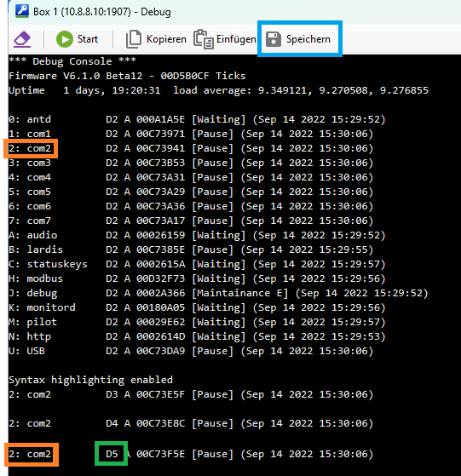Click the Firmware V6.1.0 Beta12 line

coord(127,76)
